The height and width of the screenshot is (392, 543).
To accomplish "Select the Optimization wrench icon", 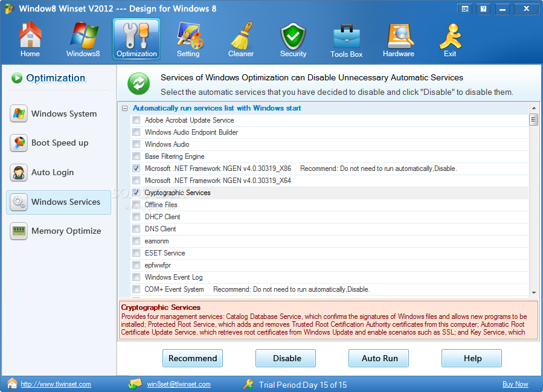I will 137,35.
